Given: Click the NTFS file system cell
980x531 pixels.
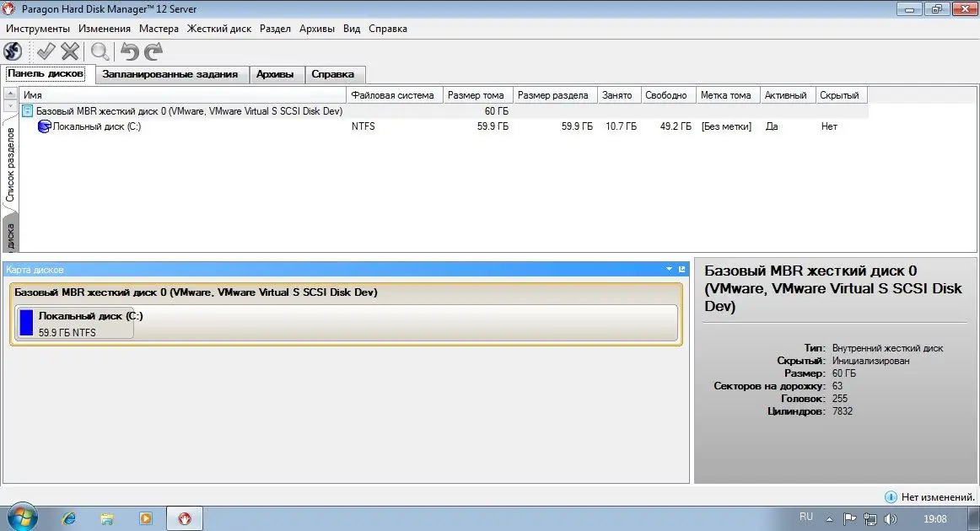Looking at the screenshot, I should [363, 126].
